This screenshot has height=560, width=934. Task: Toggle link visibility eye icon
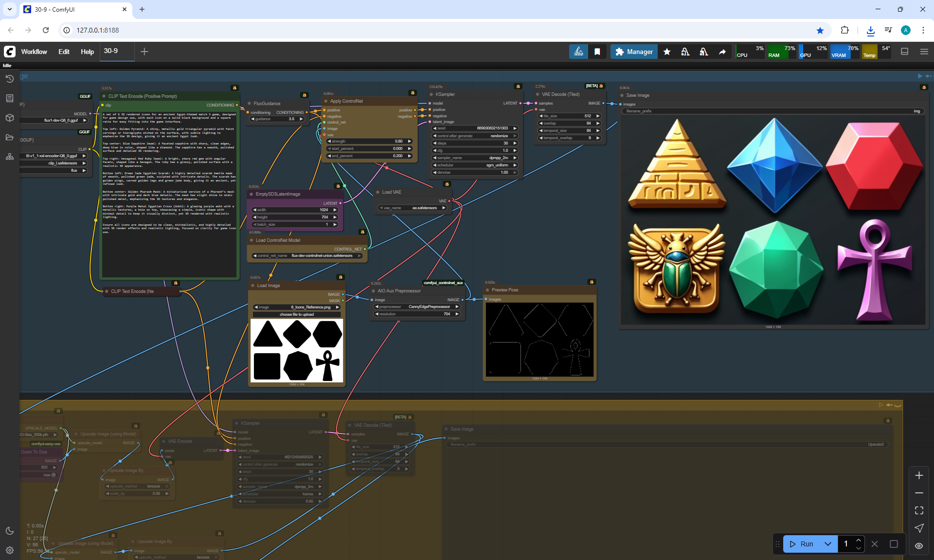[x=918, y=546]
